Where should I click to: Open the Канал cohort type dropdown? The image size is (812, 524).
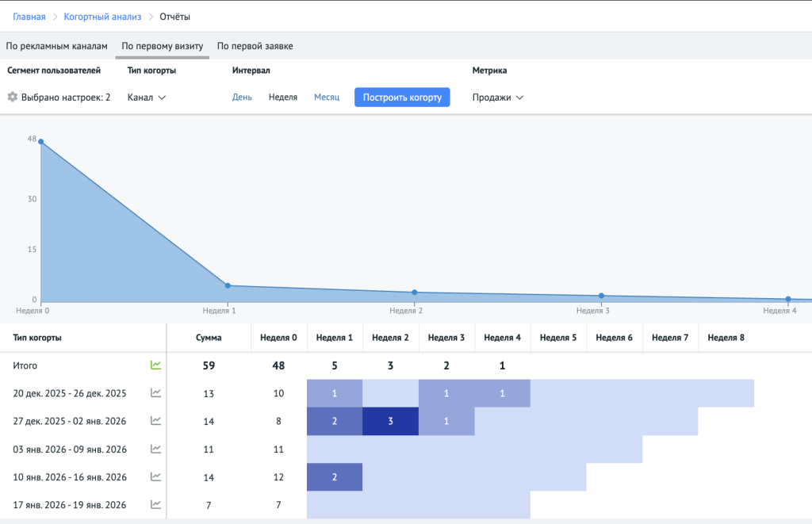(x=147, y=98)
